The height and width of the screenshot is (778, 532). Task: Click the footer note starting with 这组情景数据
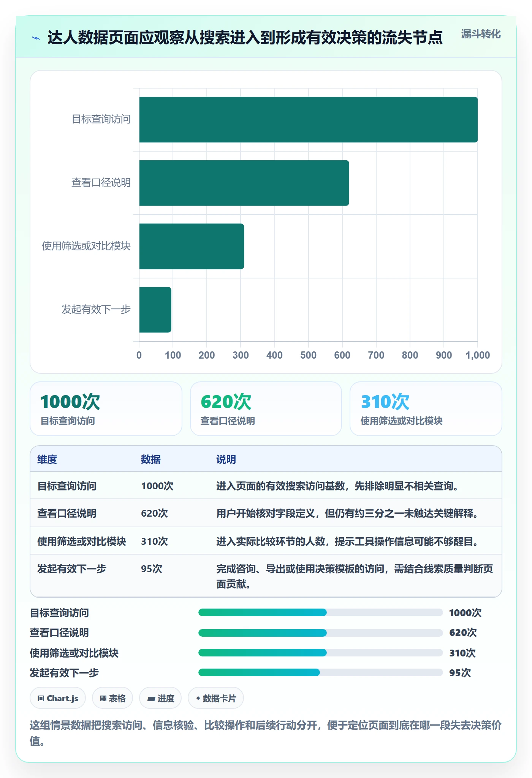pyautogui.click(x=266, y=733)
